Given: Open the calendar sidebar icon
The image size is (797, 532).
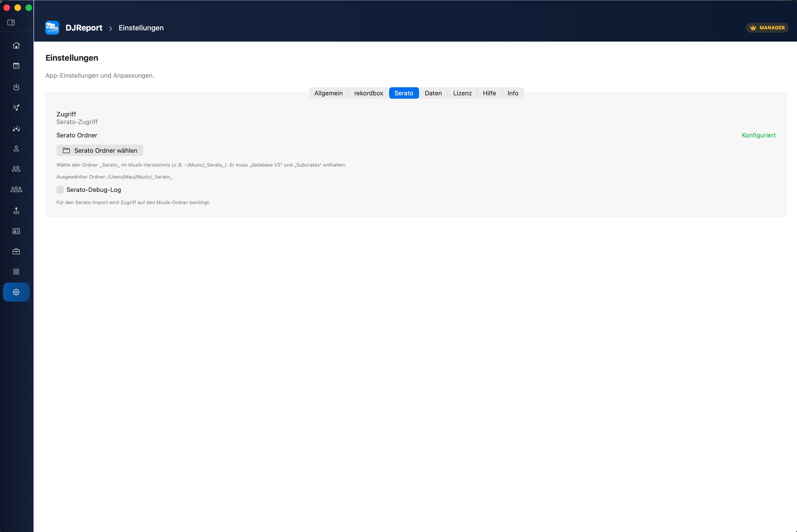Looking at the screenshot, I should pyautogui.click(x=16, y=66).
